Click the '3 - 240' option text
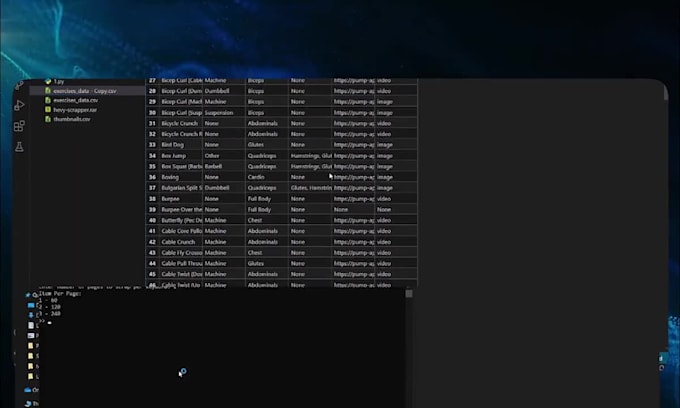The height and width of the screenshot is (408, 680). tap(49, 313)
